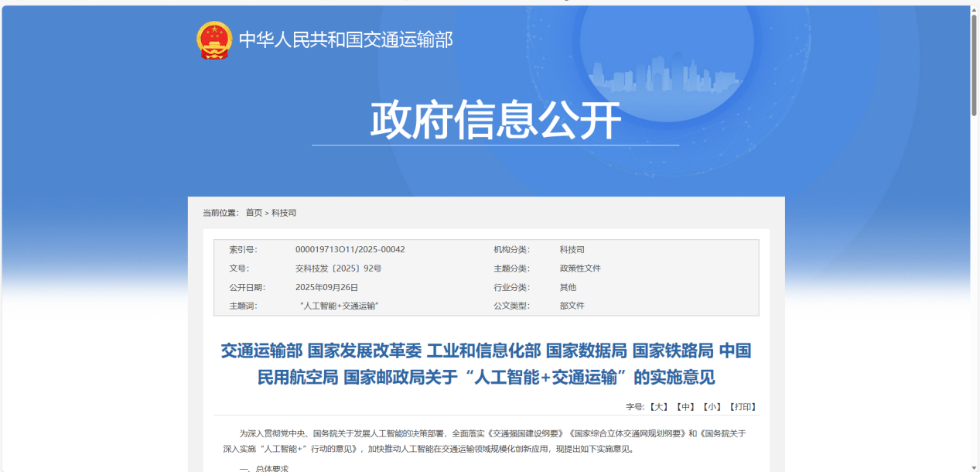Go to 首页 in the breadcrumb
The width and height of the screenshot is (980, 472).
click(x=254, y=213)
